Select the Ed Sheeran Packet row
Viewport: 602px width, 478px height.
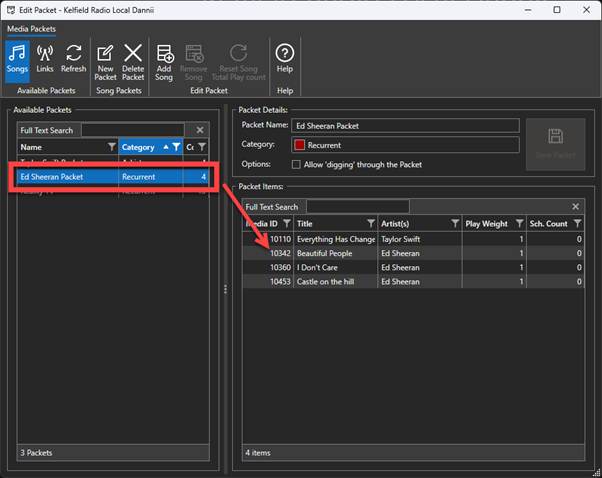point(113,177)
